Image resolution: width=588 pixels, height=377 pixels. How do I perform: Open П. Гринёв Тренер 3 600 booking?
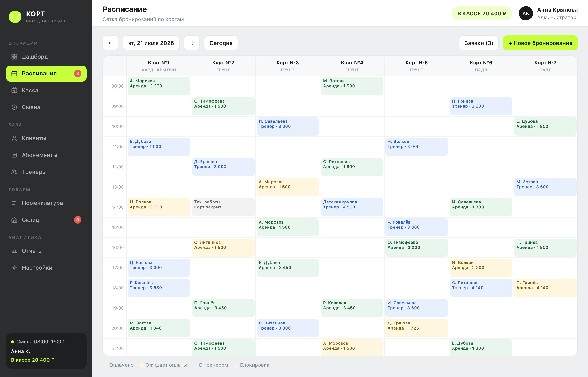point(481,106)
